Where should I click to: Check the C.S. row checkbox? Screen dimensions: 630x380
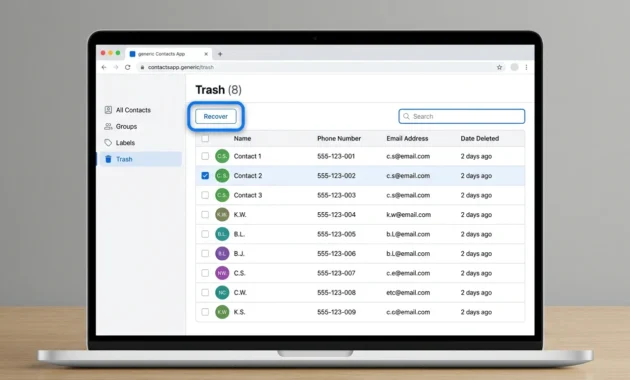click(x=205, y=273)
